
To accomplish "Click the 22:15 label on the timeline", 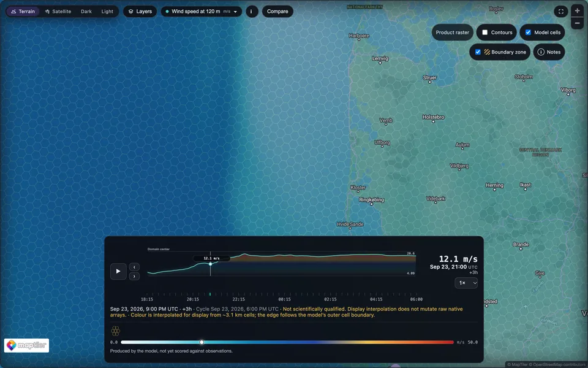I will [x=238, y=299].
